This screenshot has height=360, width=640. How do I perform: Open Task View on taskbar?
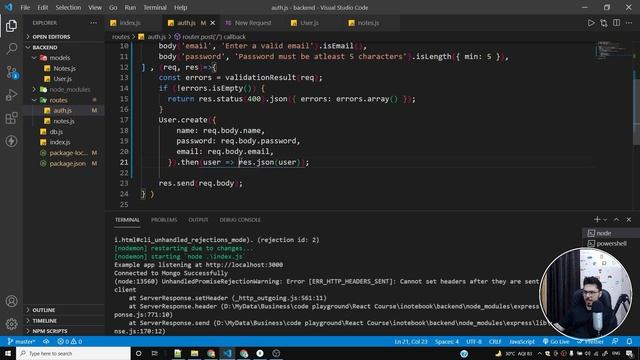(155, 353)
